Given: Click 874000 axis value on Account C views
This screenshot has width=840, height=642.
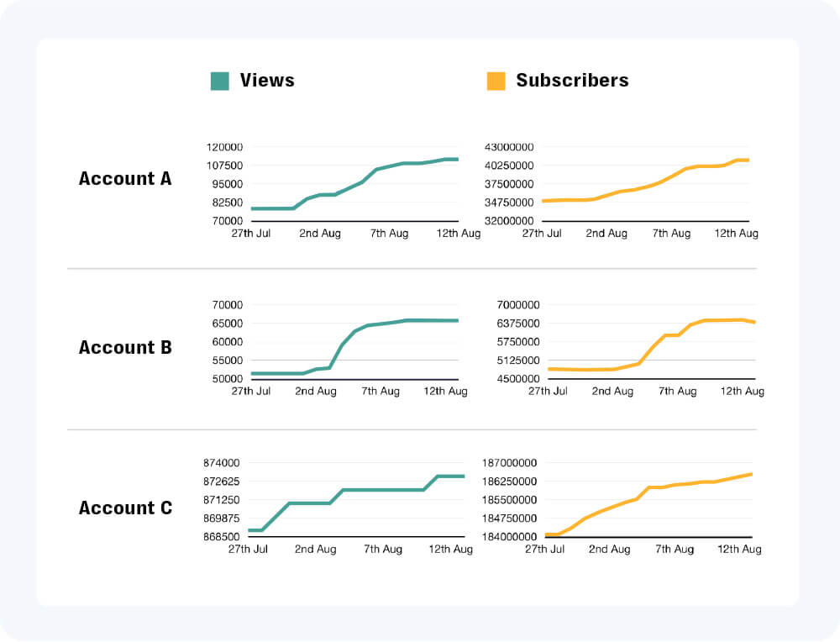Looking at the screenshot, I should click(x=222, y=463).
